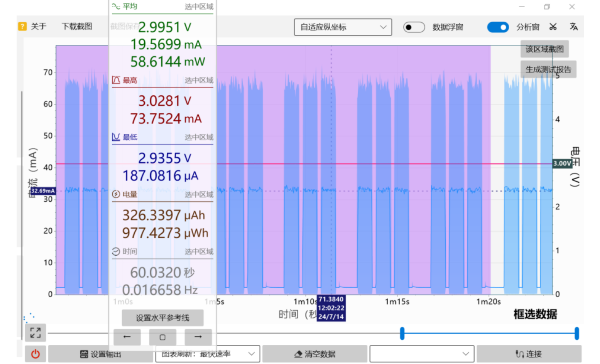Viewport: 600px width, 364px height.
Task: Click the average current 19.5699 mA value
Action: (166, 44)
